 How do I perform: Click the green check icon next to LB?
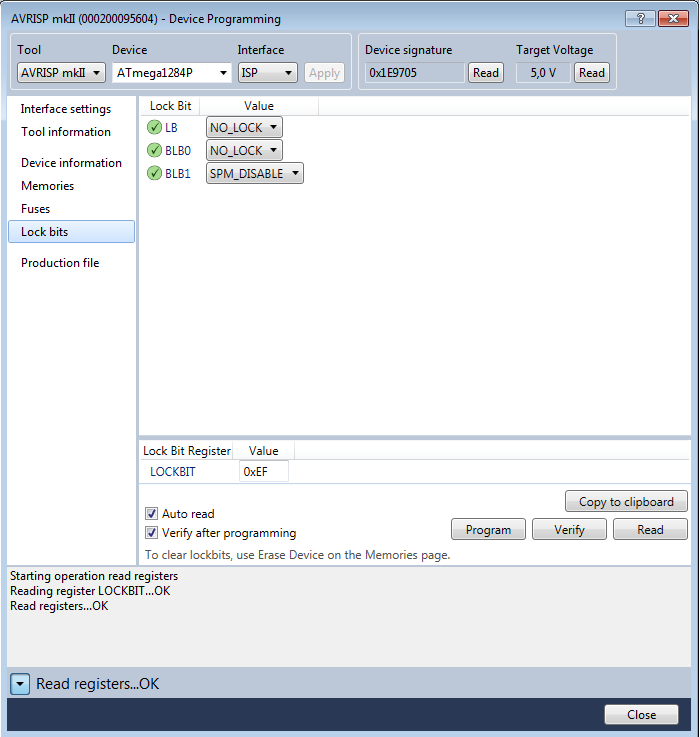click(154, 127)
